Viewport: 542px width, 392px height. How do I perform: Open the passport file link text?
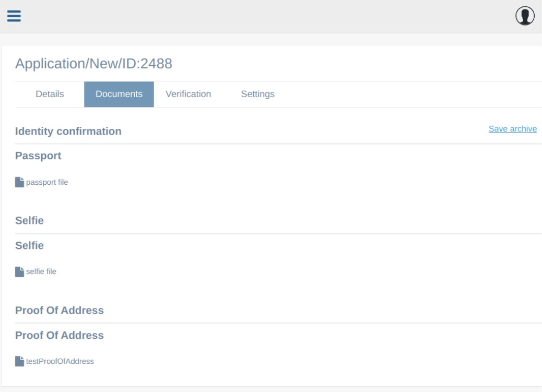point(47,182)
